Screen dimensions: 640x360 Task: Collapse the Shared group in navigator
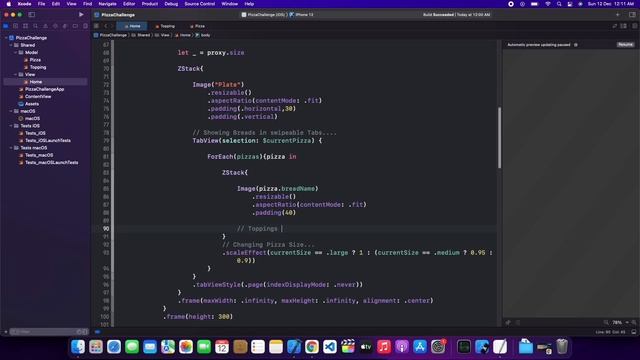[11, 45]
